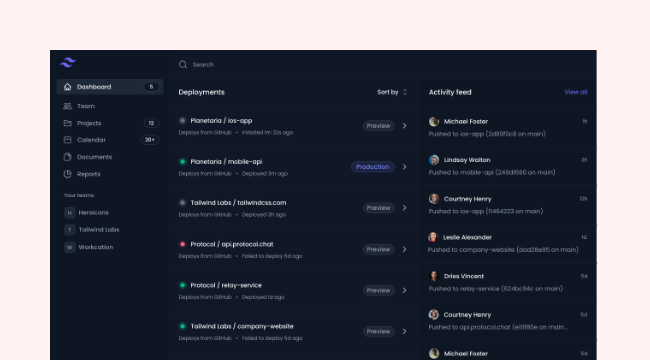Click the gray status dot for tailwindcss.com

click(x=182, y=203)
